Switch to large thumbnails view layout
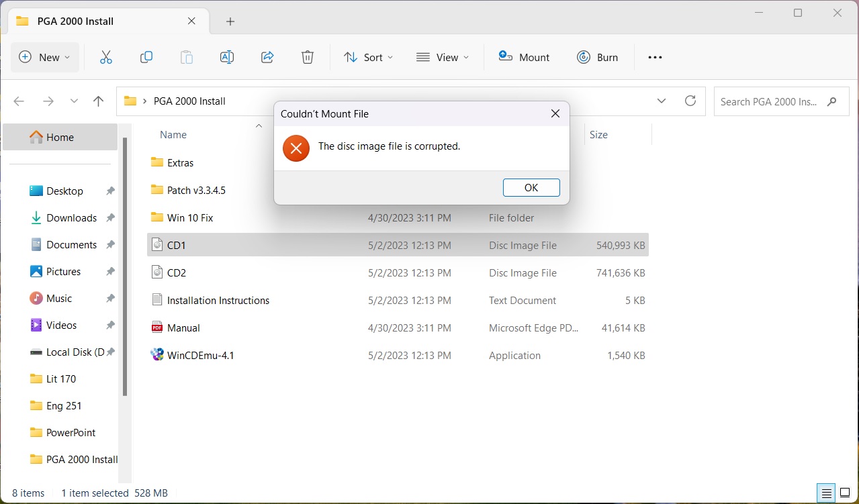 coord(845,492)
